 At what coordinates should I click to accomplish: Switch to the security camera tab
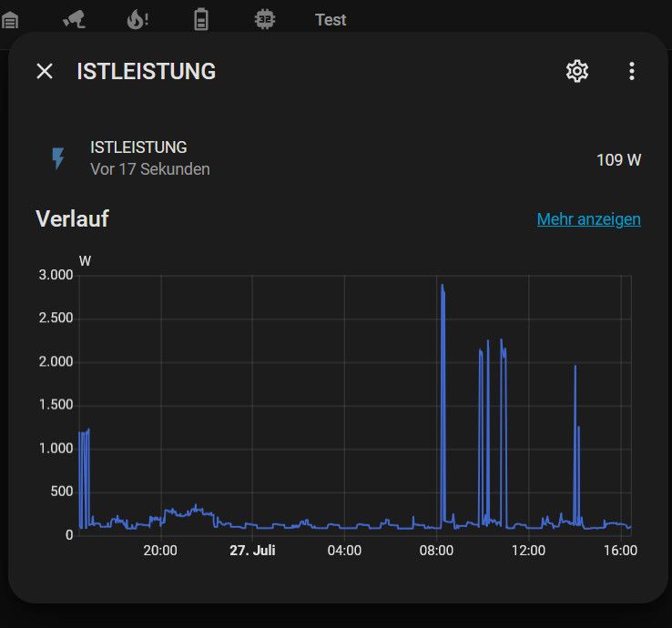(74, 19)
